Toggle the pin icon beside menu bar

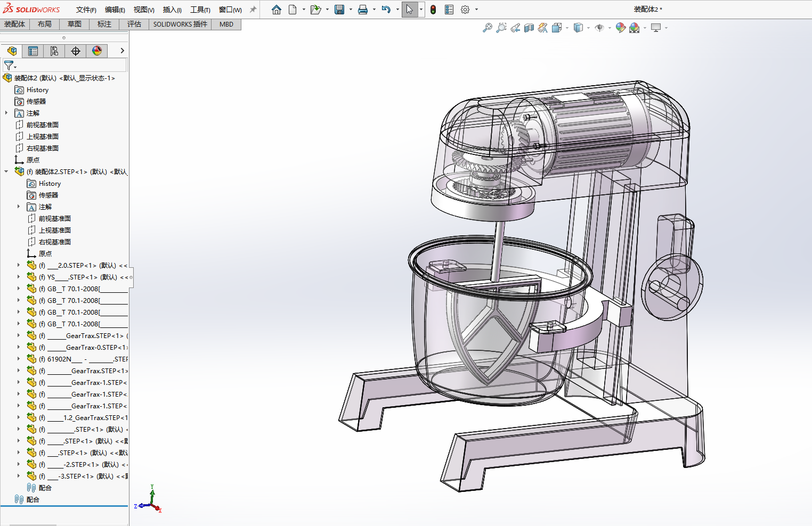pyautogui.click(x=253, y=10)
